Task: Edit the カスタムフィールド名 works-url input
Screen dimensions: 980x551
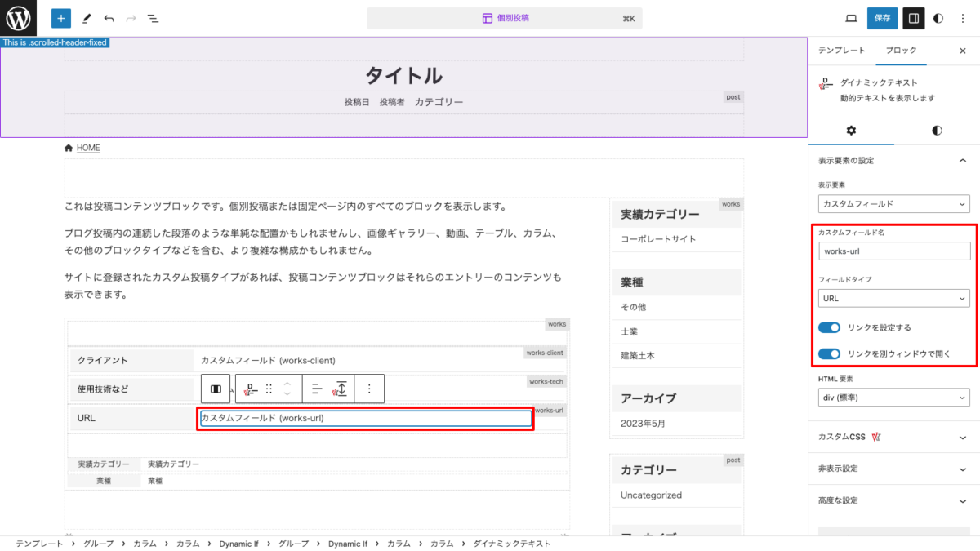Action: tap(894, 251)
